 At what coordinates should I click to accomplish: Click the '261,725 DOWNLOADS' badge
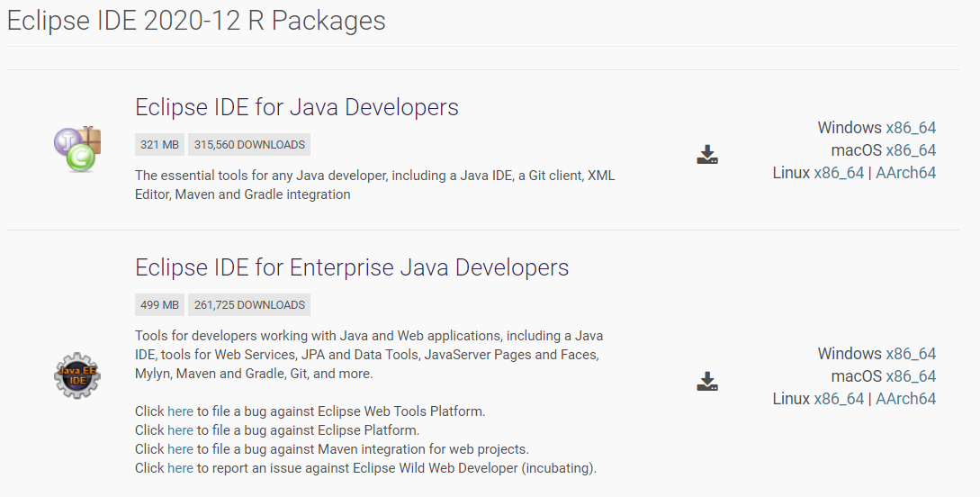(x=249, y=304)
